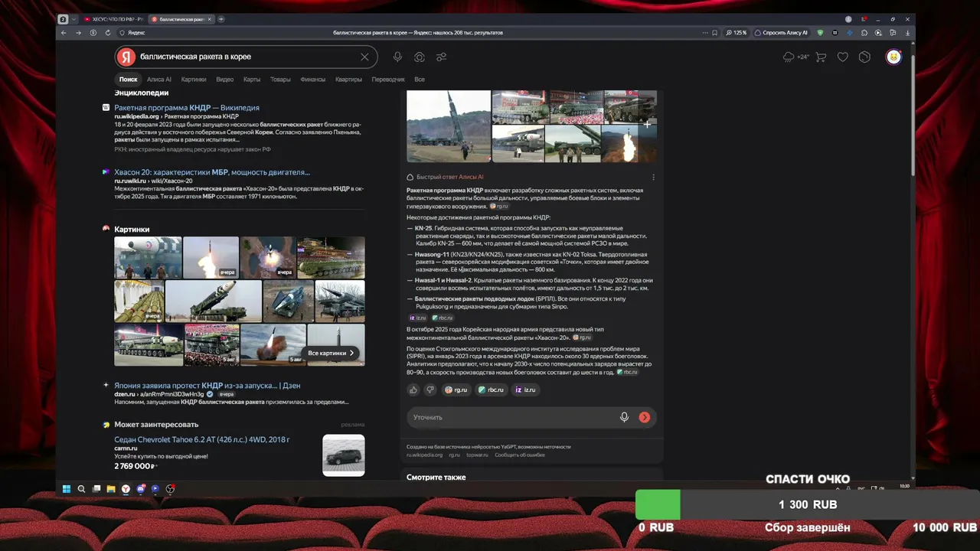Open the large missile launcher photo in Alisa panel
The width and height of the screenshot is (980, 551).
click(449, 126)
